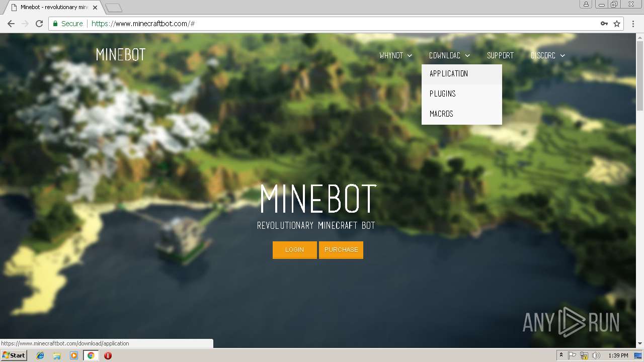Bookmark this page with the star icon
The width and height of the screenshot is (644, 362).
tap(617, 24)
